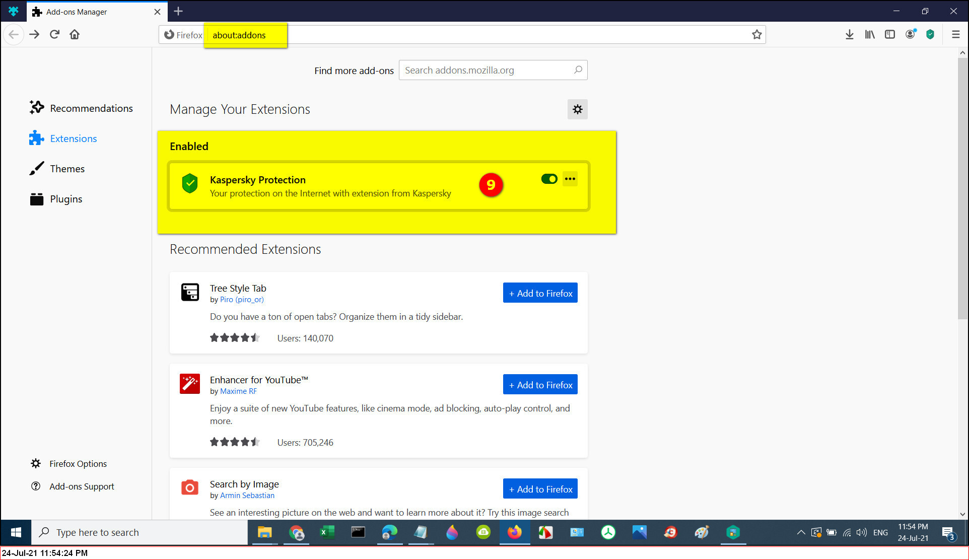Click the page vertical scrollbar
Image resolution: width=969 pixels, height=560 pixels.
click(962, 188)
